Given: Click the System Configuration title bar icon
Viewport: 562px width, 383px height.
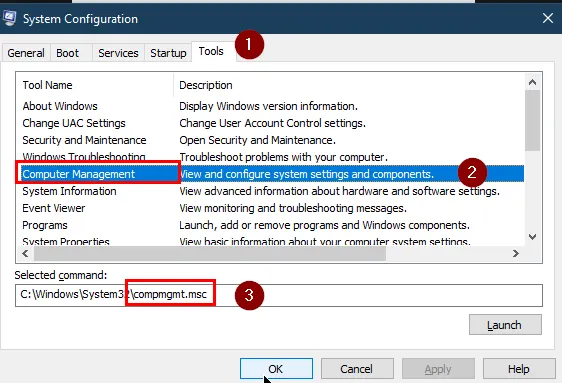Looking at the screenshot, I should pyautogui.click(x=10, y=18).
